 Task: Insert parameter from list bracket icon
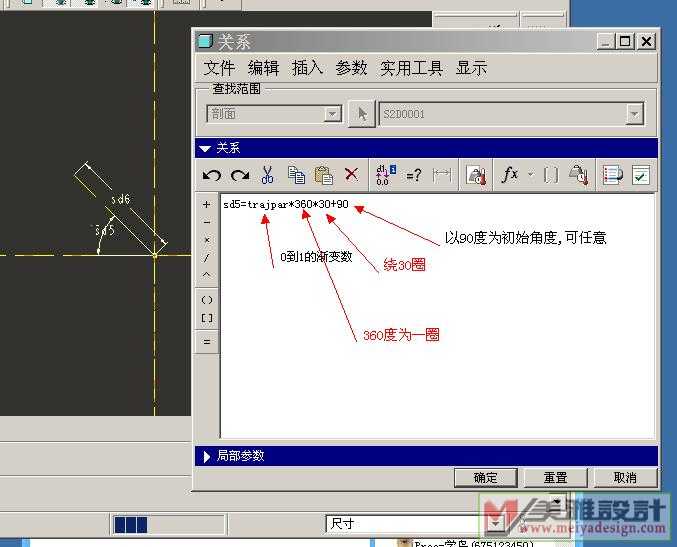551,175
